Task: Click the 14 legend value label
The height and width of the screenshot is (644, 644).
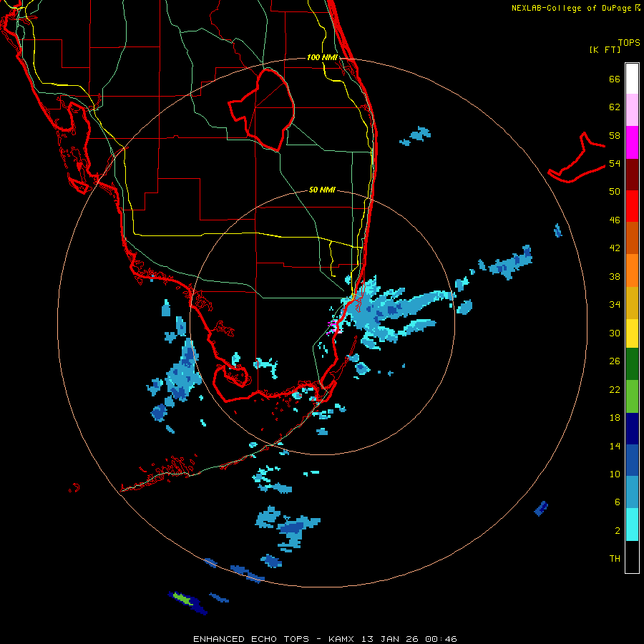Action: point(615,446)
